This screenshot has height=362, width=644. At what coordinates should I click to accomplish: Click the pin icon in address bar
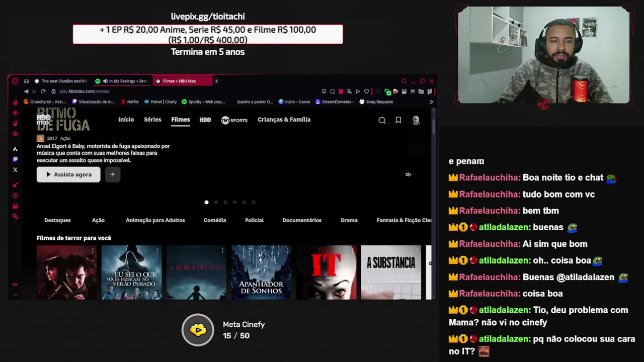(x=324, y=92)
